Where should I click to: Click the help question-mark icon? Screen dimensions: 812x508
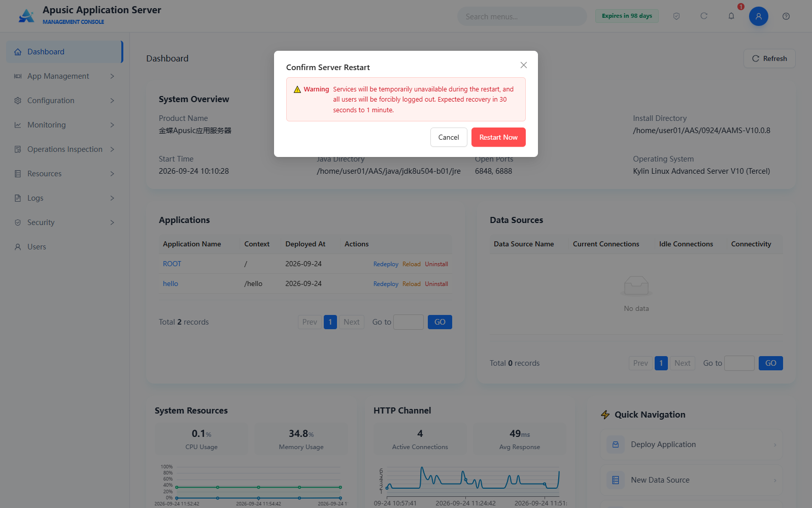786,16
